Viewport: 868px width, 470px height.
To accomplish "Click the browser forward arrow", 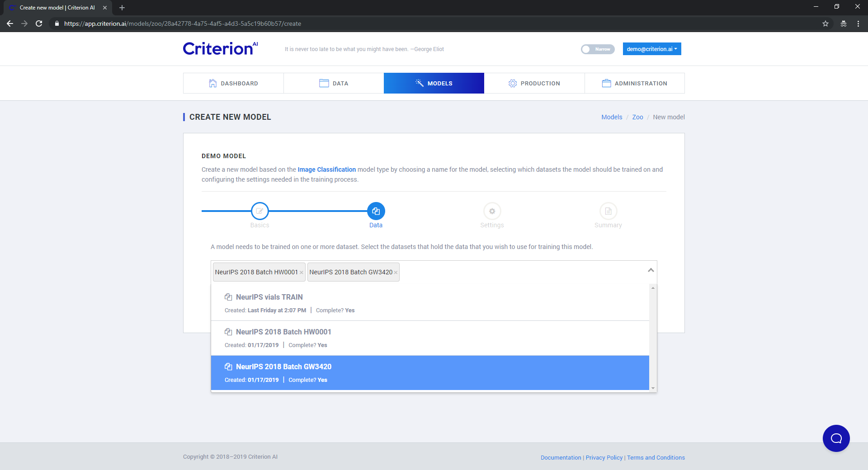I will coord(24,23).
